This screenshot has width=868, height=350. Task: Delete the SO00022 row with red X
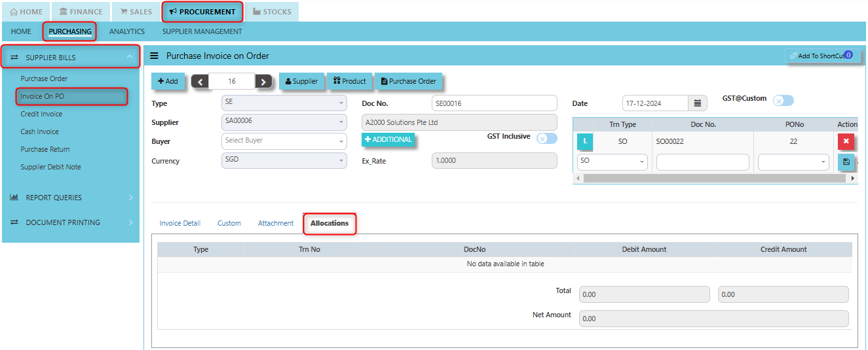point(846,141)
